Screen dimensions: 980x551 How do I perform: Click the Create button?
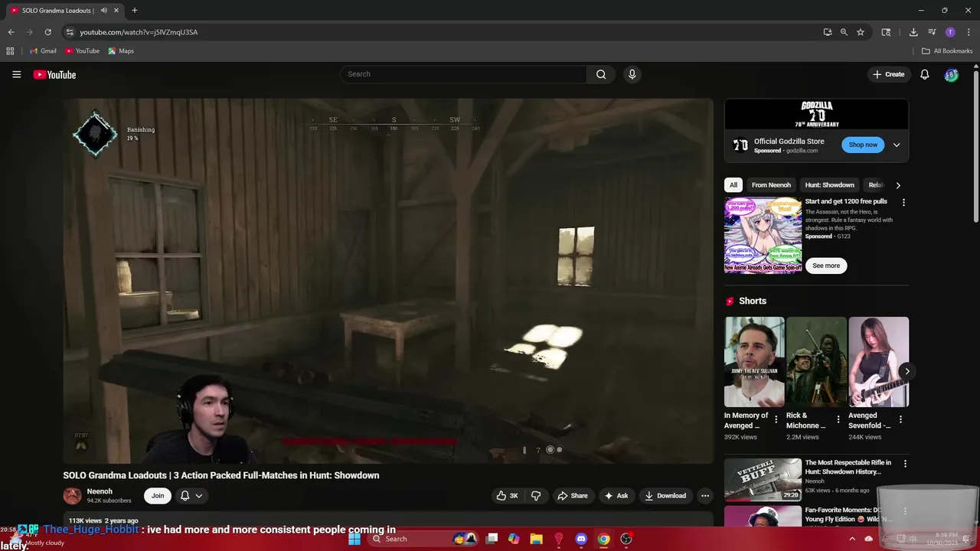[888, 74]
